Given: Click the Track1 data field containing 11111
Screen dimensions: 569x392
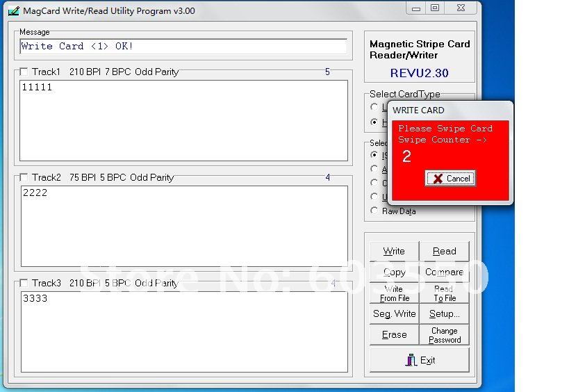Looking at the screenshot, I should (183, 120).
